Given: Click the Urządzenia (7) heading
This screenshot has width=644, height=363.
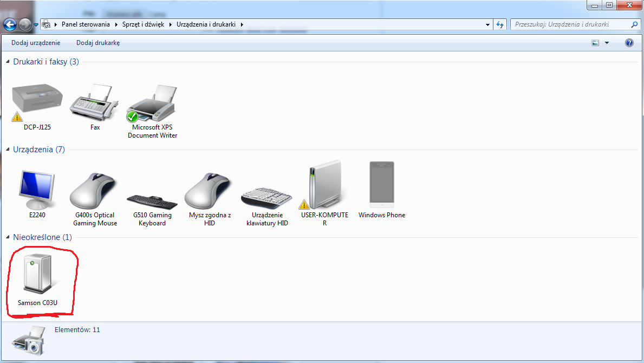Looking at the screenshot, I should pos(39,150).
